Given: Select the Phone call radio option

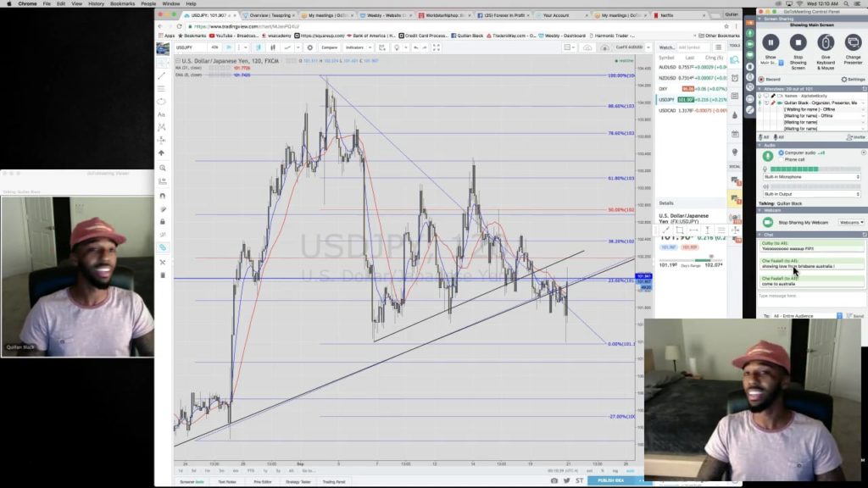Looking at the screenshot, I should point(781,159).
